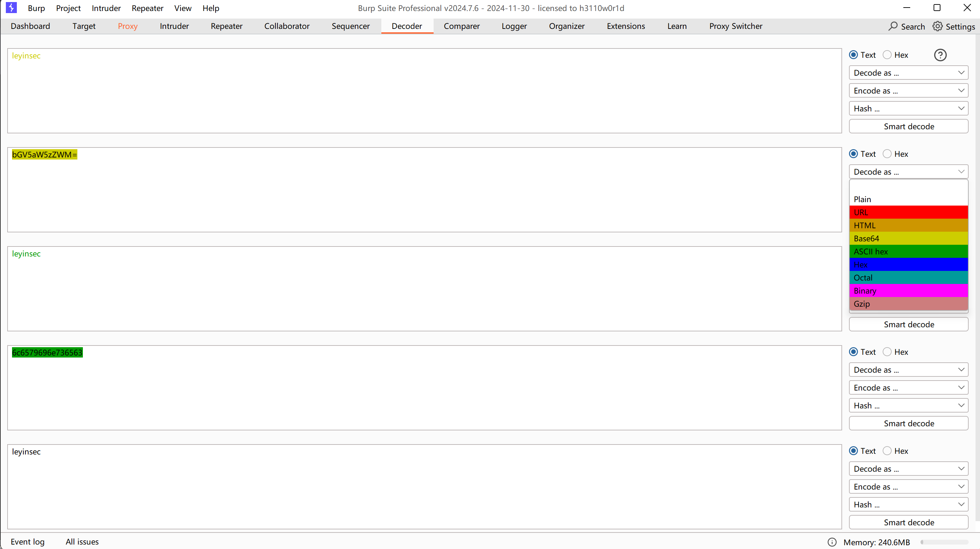Expand the first Encode as dropdown
This screenshot has height=549, width=980.
[908, 90]
